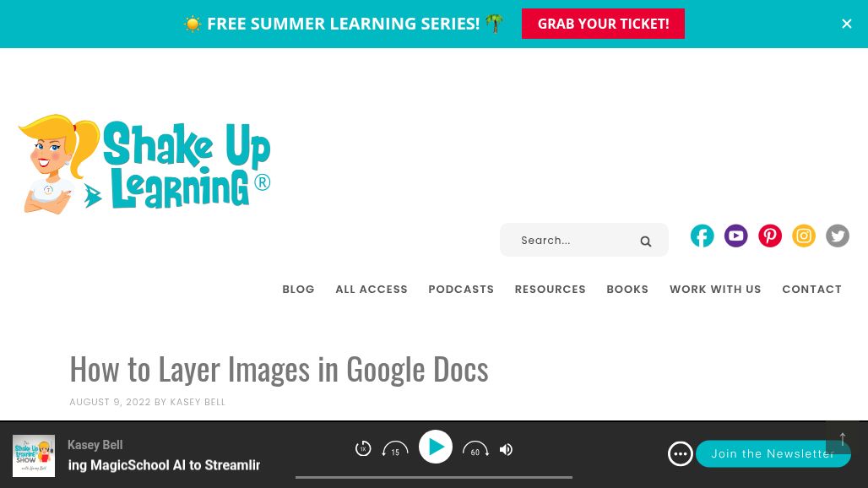The image size is (868, 488).
Task: Click the Kasey Bell author link
Action: click(x=198, y=402)
